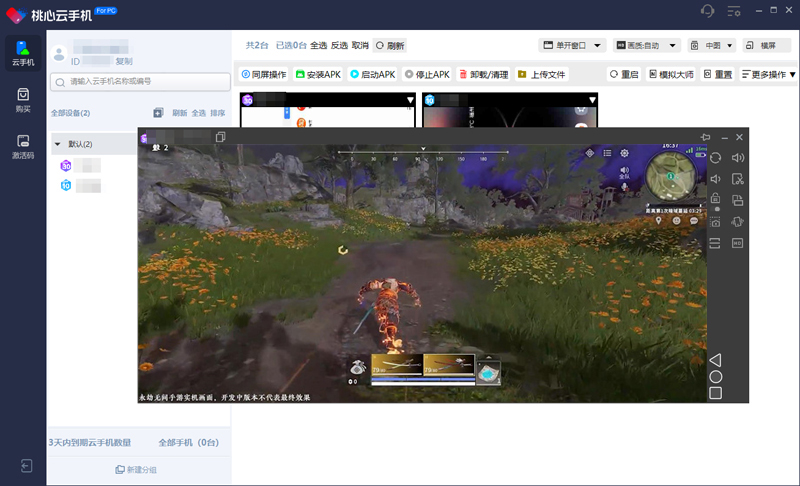Viewport: 800px width, 486px height.
Task: Click the logout icon in the sidebar
Action: tap(27, 466)
